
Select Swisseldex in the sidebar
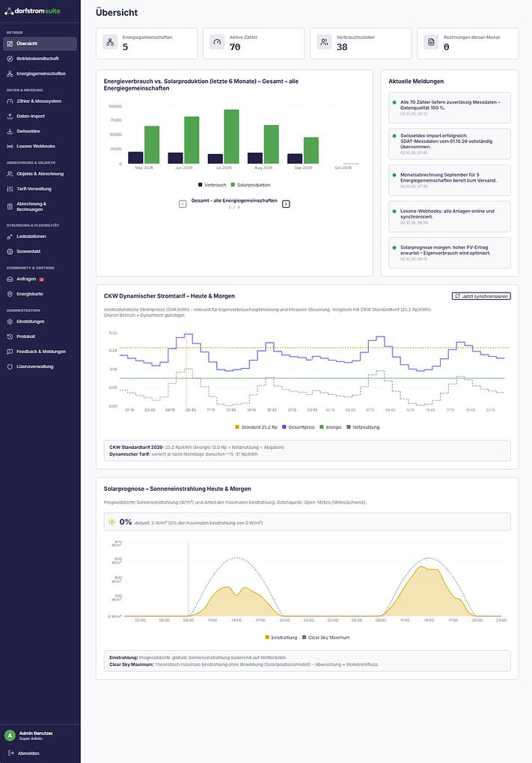[40, 132]
